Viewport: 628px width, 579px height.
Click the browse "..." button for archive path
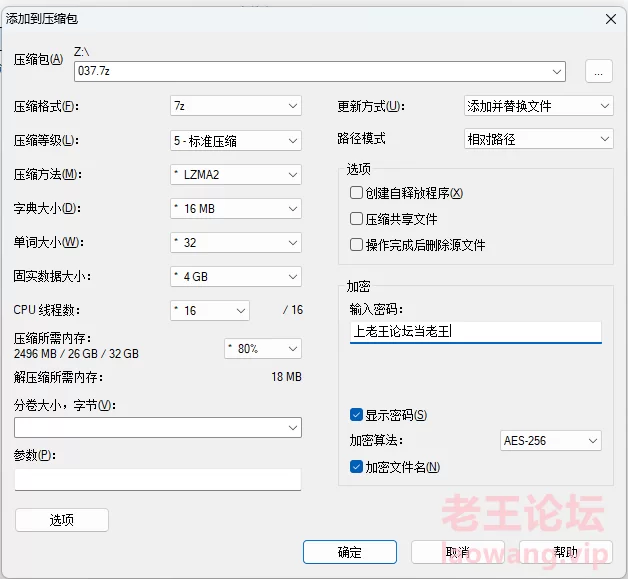pyautogui.click(x=598, y=71)
